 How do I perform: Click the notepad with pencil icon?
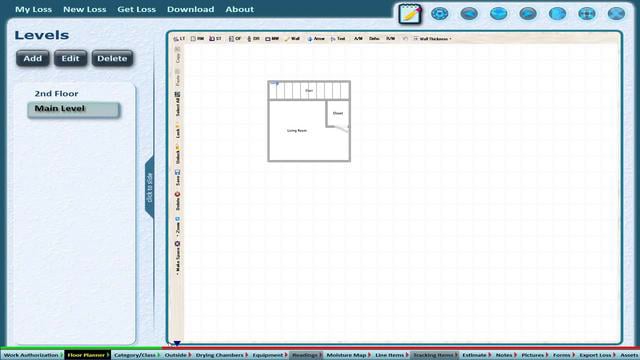pyautogui.click(x=410, y=14)
